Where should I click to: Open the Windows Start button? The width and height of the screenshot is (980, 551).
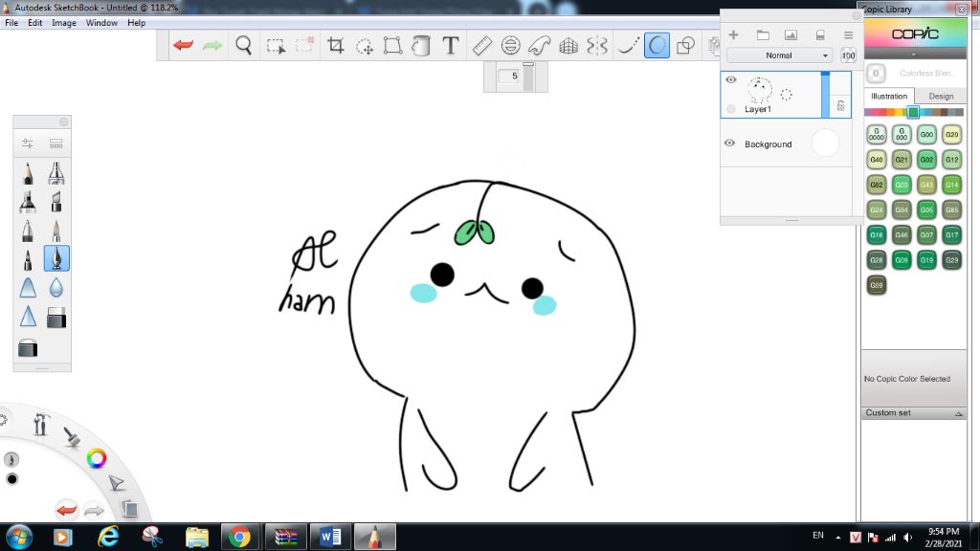19,538
